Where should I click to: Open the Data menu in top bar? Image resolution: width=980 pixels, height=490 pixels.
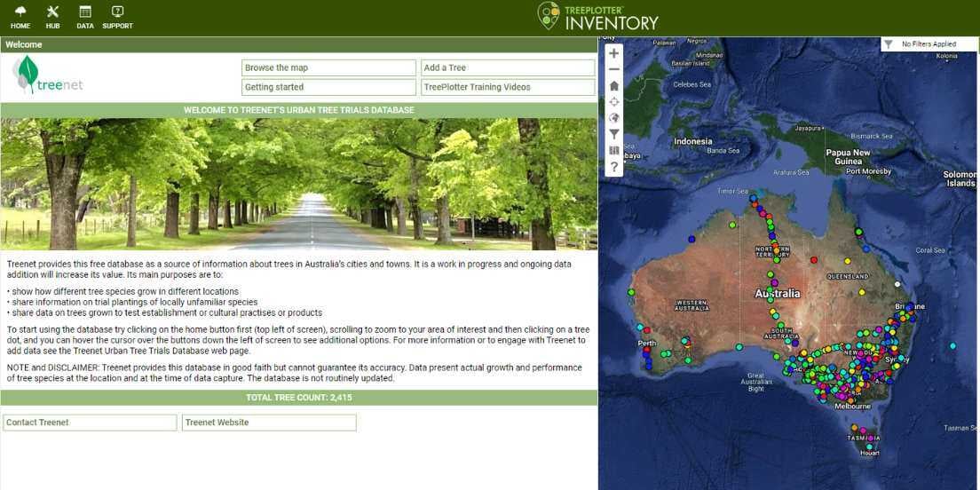pyautogui.click(x=85, y=17)
